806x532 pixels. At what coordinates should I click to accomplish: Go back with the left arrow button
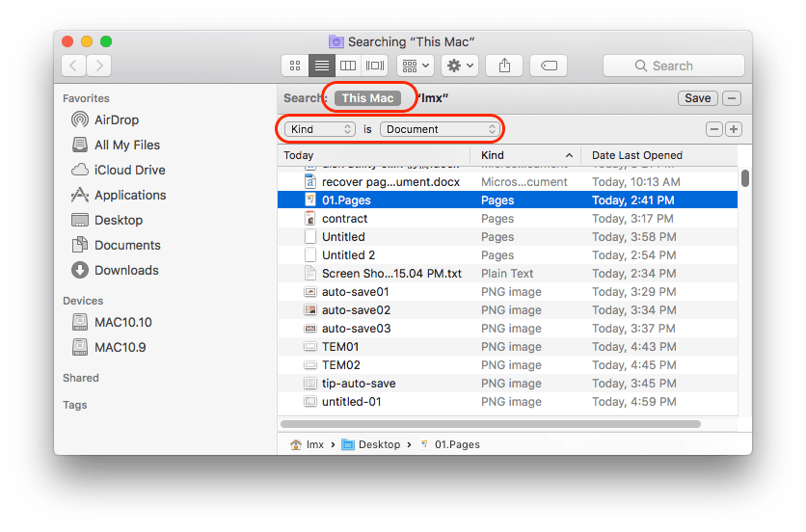pos(74,66)
